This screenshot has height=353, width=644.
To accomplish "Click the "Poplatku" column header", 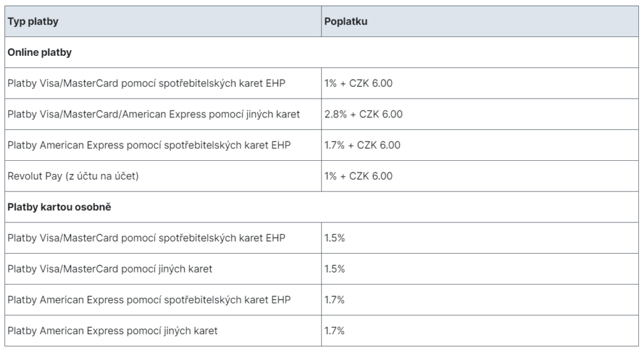I will pos(346,21).
